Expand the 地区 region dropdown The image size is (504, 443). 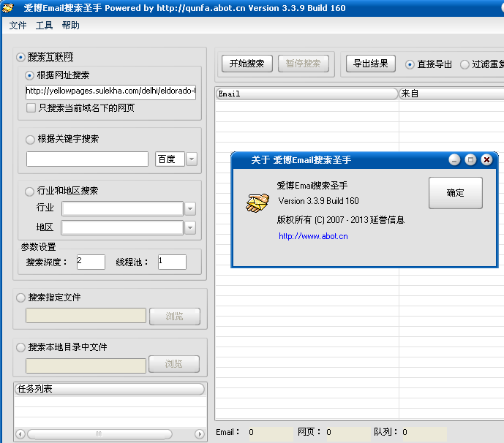click(190, 227)
